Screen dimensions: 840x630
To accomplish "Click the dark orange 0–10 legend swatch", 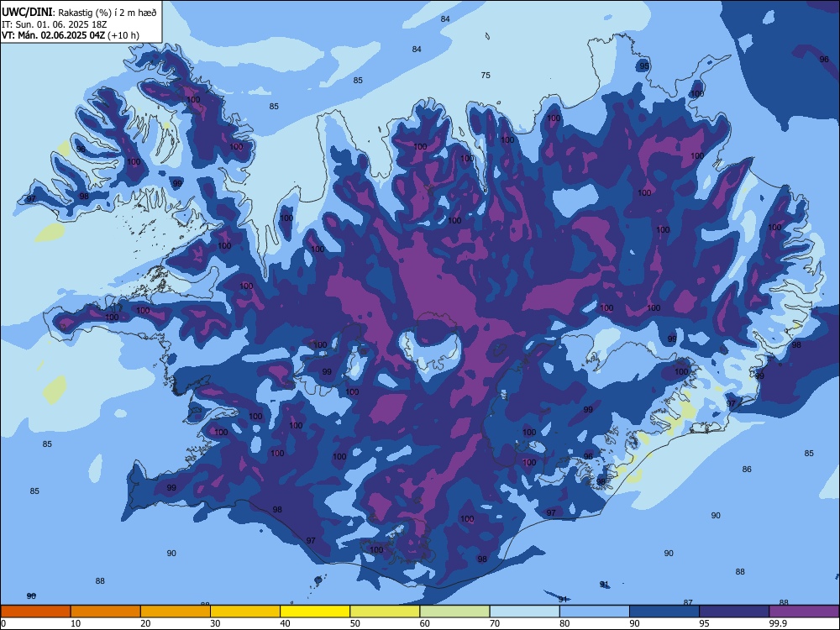I will 35,612.
